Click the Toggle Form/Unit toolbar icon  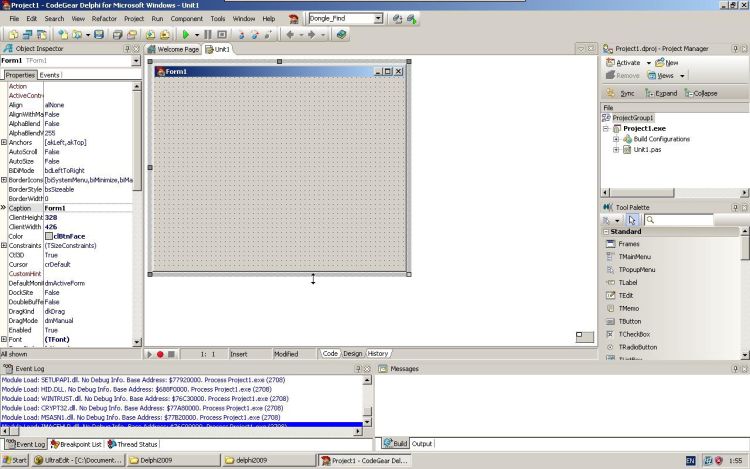pos(42,34)
